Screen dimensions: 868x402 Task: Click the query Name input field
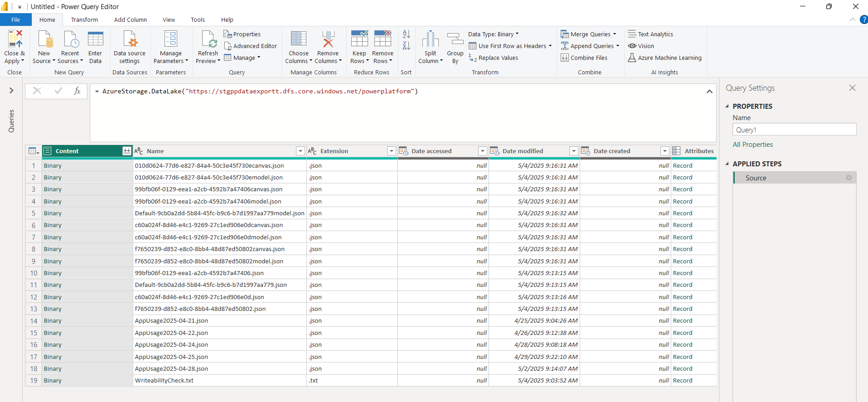(794, 130)
